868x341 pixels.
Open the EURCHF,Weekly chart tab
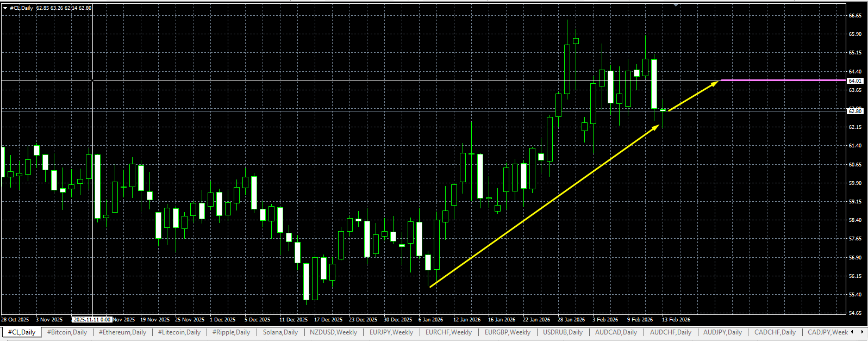448,332
